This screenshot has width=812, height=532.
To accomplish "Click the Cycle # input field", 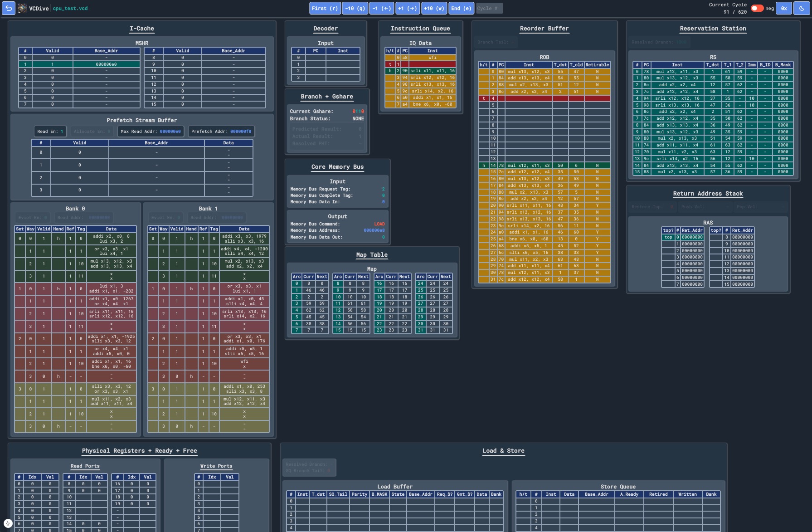I will pos(489,8).
